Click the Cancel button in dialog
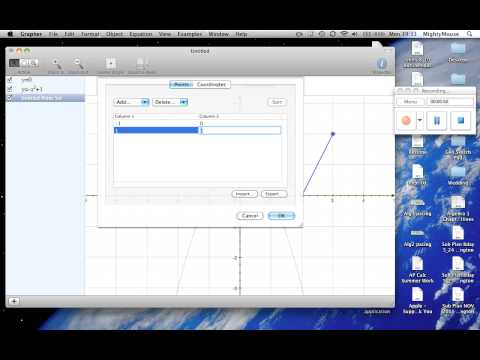The image size is (480, 360). coord(250,216)
